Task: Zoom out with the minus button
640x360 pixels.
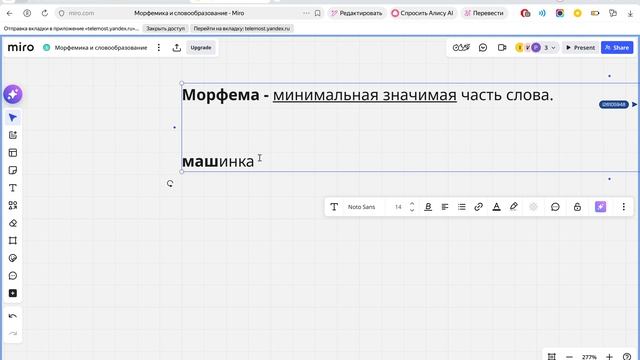Action: click(x=569, y=357)
